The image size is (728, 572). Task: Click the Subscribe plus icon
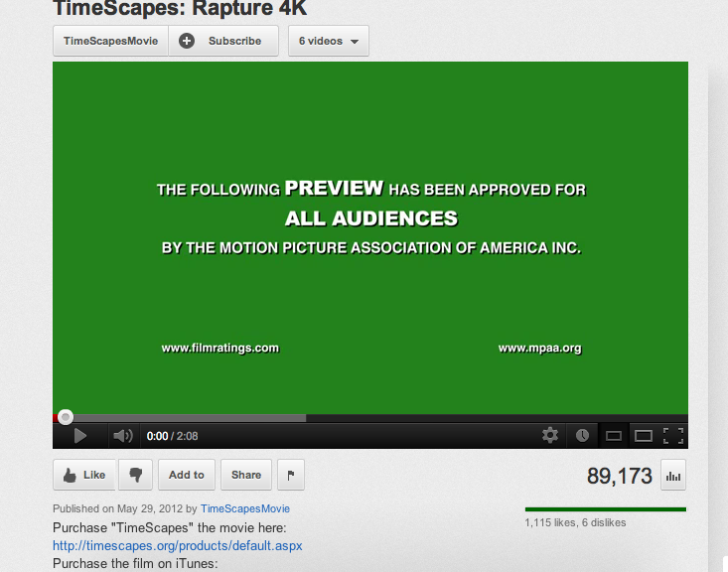coord(187,41)
